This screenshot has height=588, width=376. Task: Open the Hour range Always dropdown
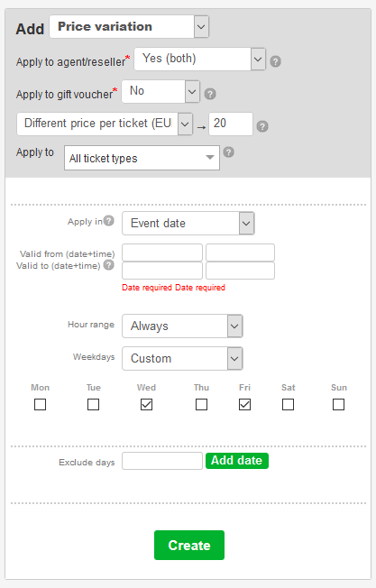[x=182, y=326]
